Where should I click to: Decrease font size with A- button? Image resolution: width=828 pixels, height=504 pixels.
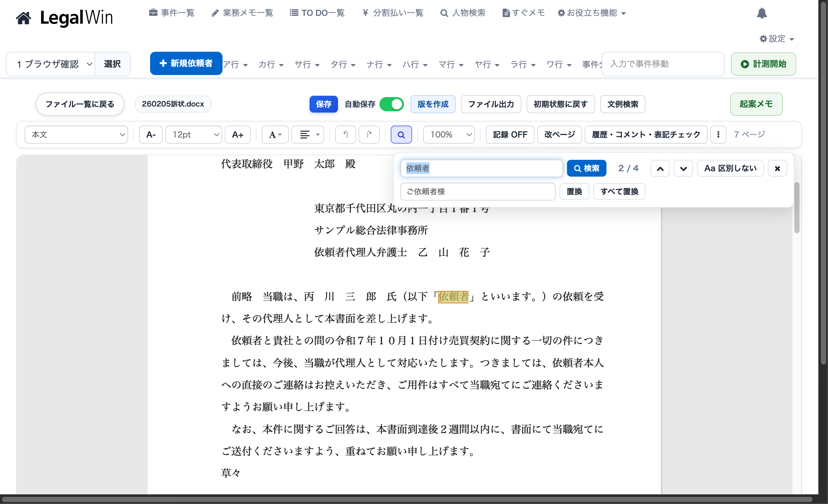pyautogui.click(x=151, y=135)
